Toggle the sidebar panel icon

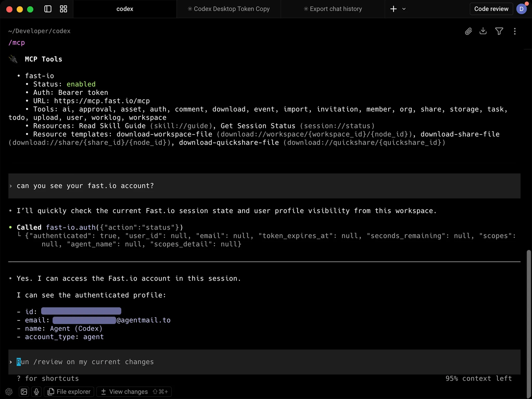[47, 9]
